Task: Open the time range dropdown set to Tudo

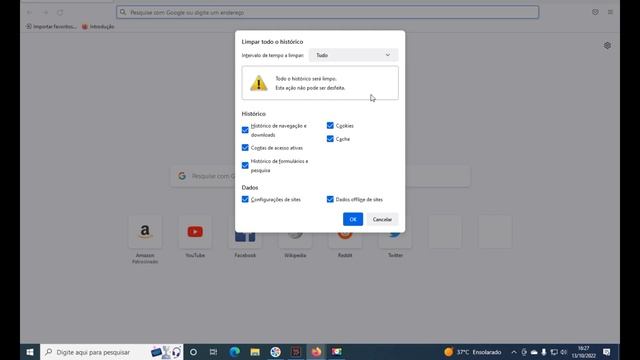Action: tap(353, 55)
